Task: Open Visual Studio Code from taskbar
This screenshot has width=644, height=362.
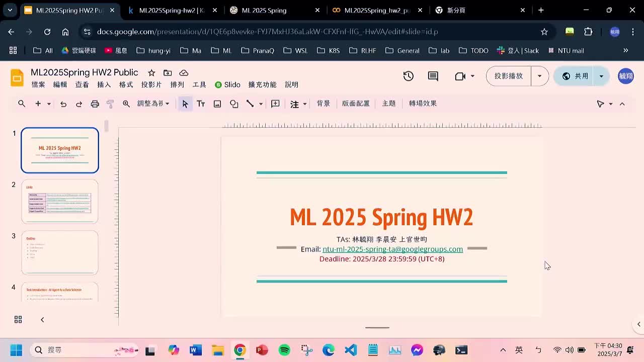Action: tap(351, 350)
